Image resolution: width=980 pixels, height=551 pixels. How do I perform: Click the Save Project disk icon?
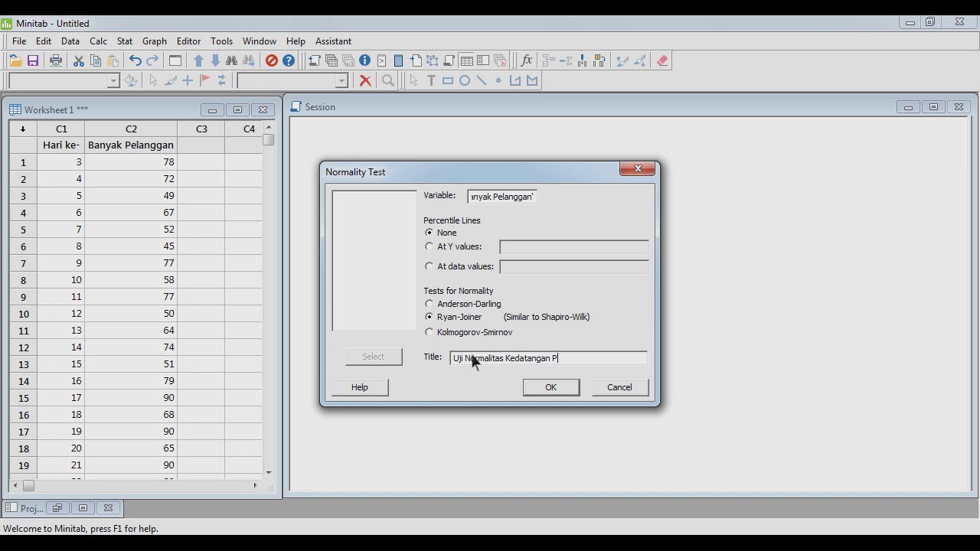coord(33,60)
